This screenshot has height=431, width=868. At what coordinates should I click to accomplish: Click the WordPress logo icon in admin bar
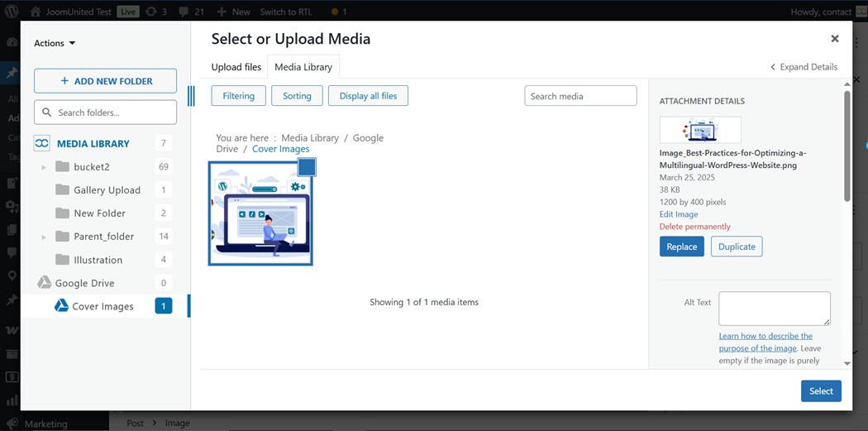pyautogui.click(x=12, y=12)
